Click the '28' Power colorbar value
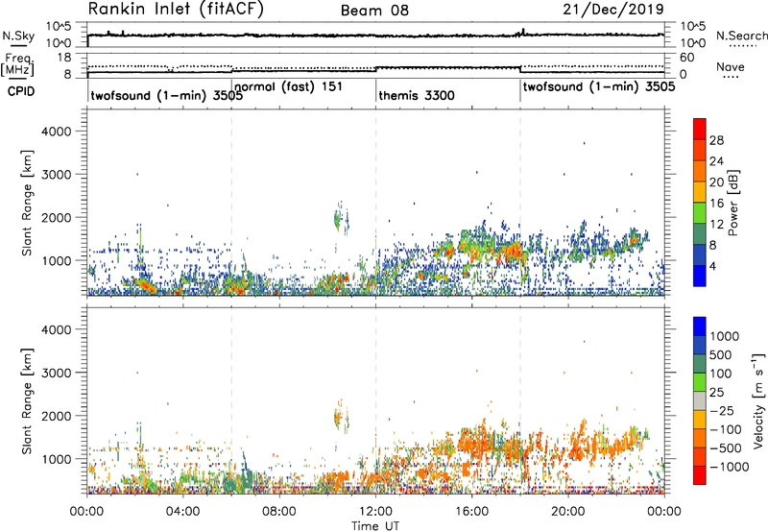768x532 pixels. (716, 140)
